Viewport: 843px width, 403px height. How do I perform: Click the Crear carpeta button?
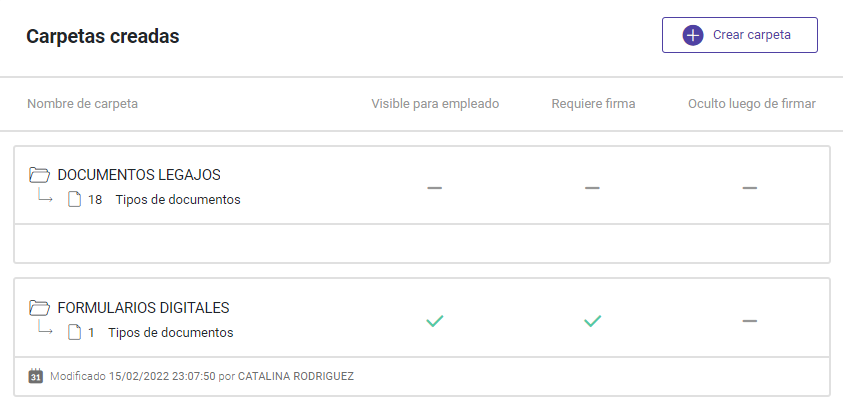740,35
